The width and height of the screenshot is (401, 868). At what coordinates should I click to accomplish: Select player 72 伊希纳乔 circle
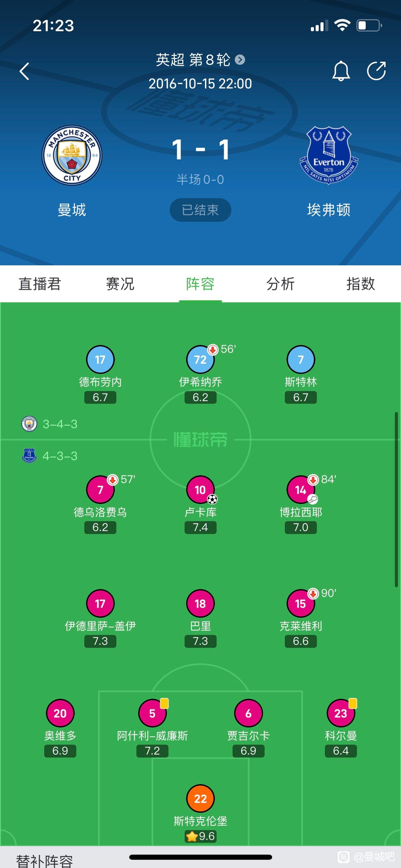point(200,359)
